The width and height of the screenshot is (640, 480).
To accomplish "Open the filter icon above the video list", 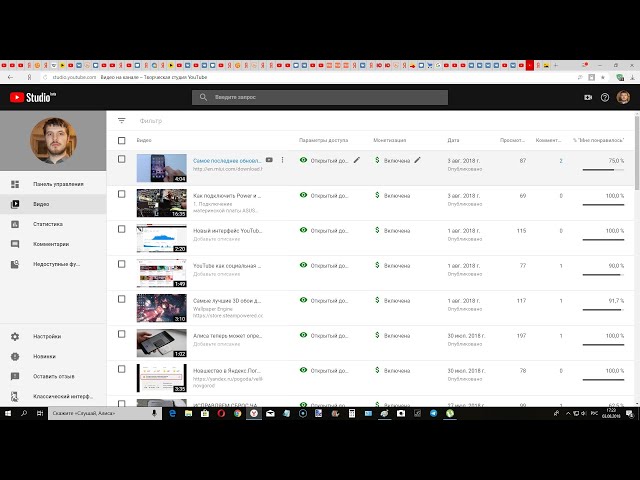I will (x=122, y=121).
